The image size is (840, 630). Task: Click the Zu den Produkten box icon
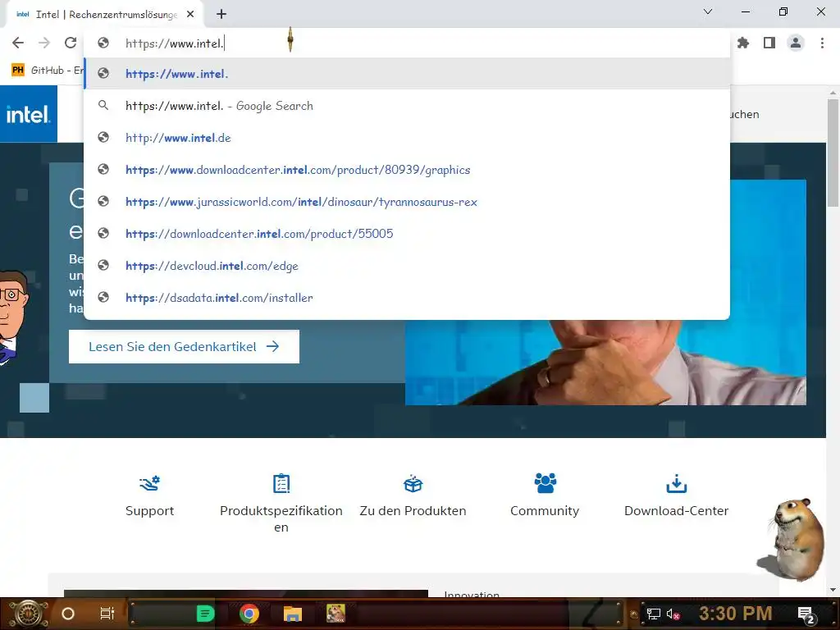tap(413, 483)
